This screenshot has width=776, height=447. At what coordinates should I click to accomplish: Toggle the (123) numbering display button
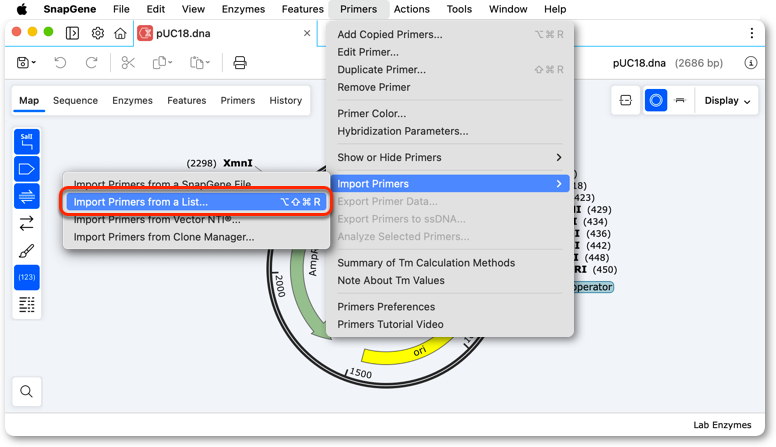(27, 277)
